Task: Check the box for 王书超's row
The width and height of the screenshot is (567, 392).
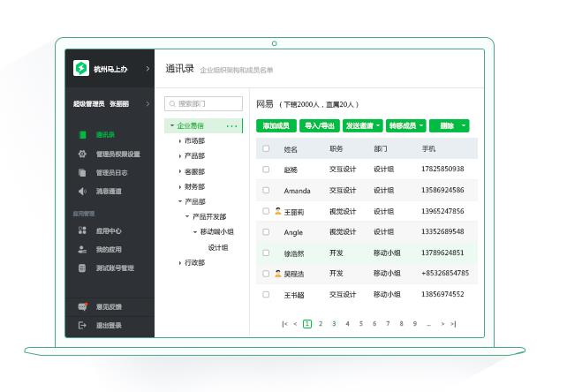Action: click(x=266, y=294)
